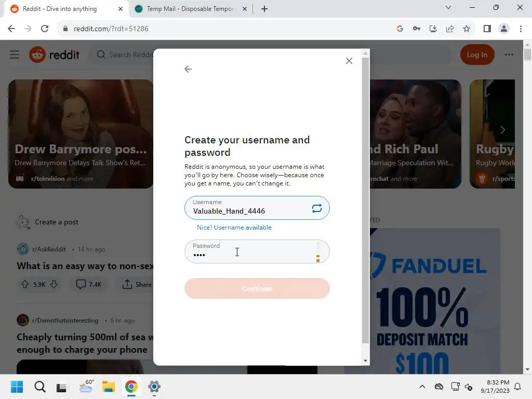Viewport: 532px width, 399px height.
Task: Share this page icon
Action: 450,29
